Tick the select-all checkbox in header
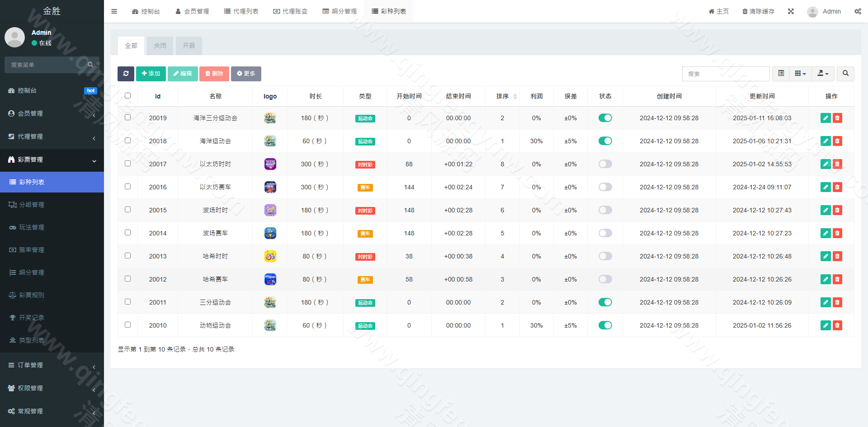Image resolution: width=868 pixels, height=427 pixels. click(x=128, y=96)
